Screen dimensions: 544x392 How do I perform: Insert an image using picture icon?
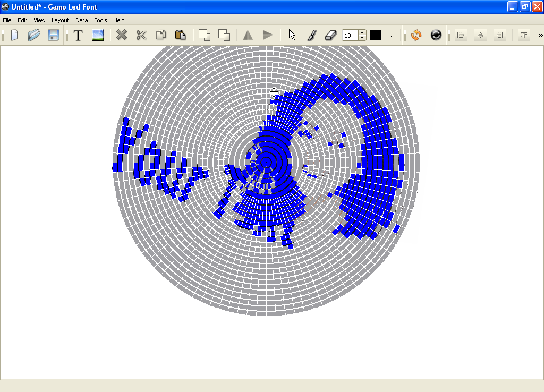98,35
